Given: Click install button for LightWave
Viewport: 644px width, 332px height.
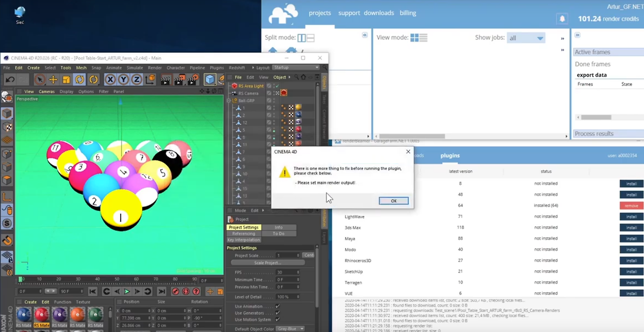Looking at the screenshot, I should tap(631, 216).
